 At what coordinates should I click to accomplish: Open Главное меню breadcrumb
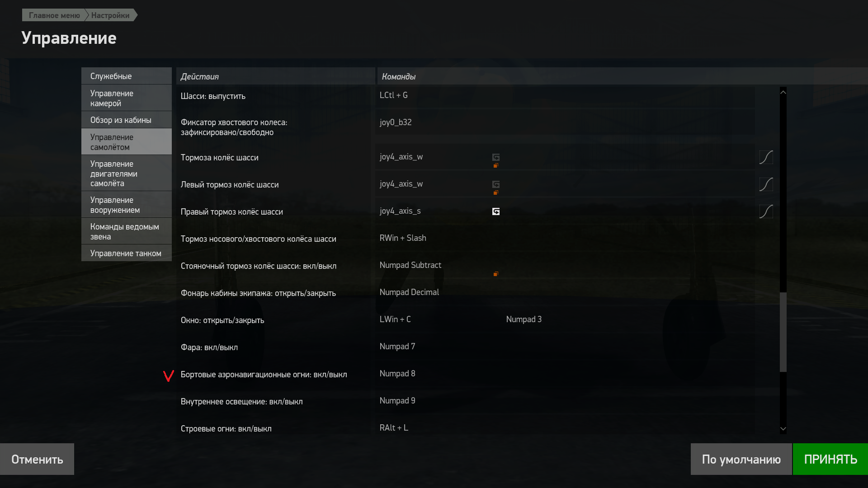(54, 15)
